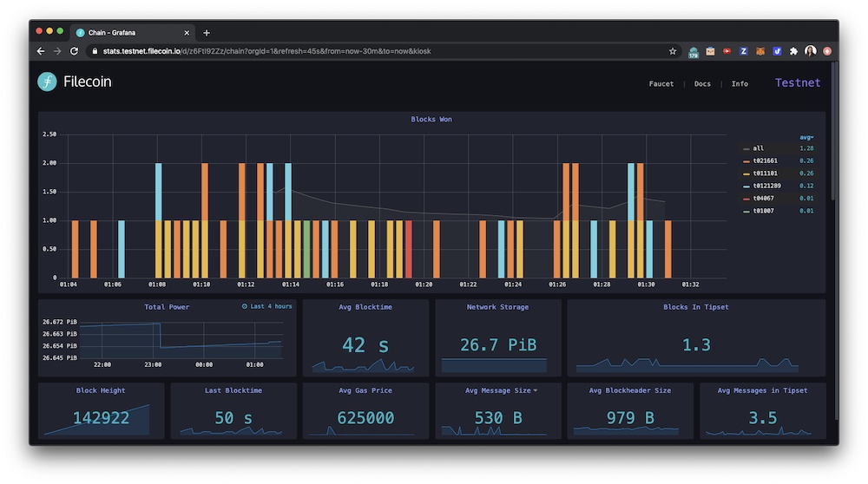868x484 pixels.
Task: Click the red YouTube extension icon
Action: point(727,51)
